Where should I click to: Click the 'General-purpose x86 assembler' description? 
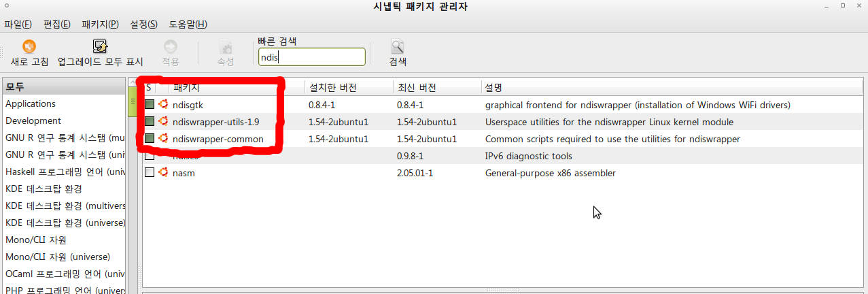551,173
